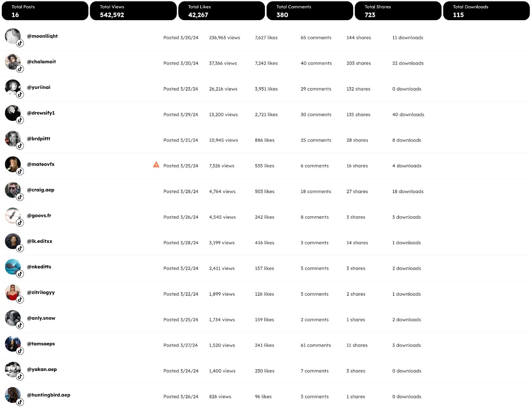Open @anly.snow's account name

pos(41,318)
